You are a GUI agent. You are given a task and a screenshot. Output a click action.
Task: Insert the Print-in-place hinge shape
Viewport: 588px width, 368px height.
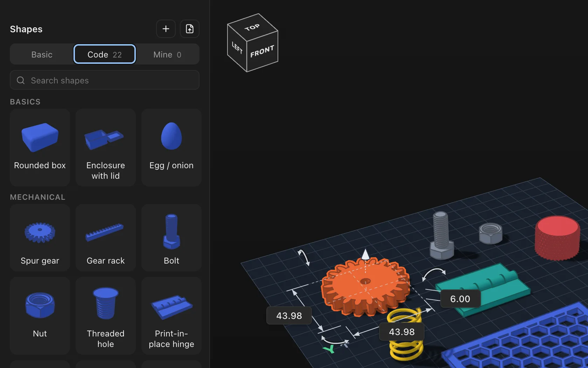[x=171, y=315]
